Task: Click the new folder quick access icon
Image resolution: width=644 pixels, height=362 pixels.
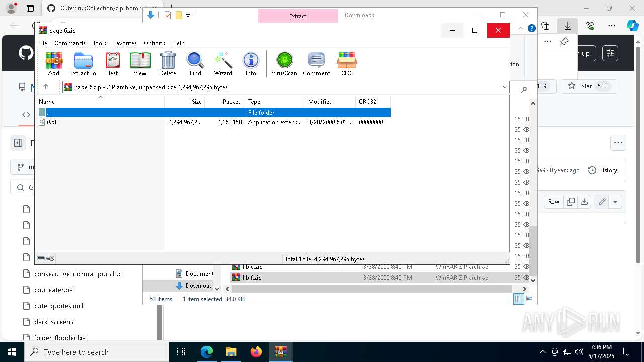Action: click(179, 16)
